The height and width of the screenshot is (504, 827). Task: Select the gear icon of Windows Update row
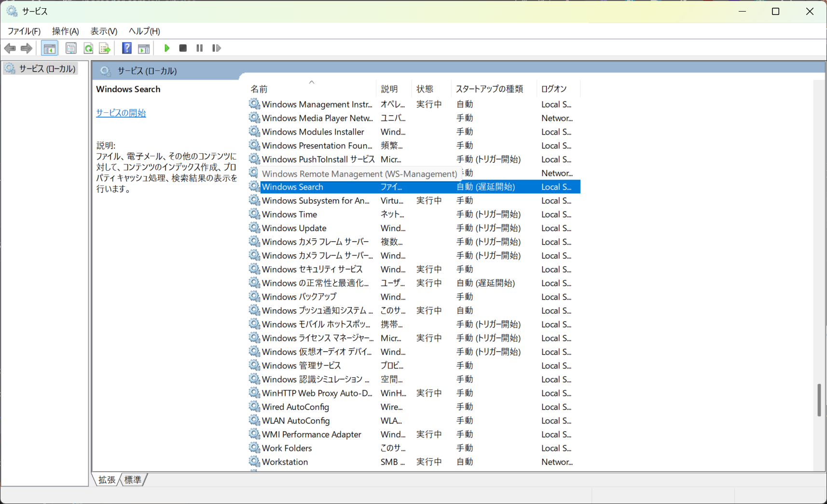pos(254,228)
